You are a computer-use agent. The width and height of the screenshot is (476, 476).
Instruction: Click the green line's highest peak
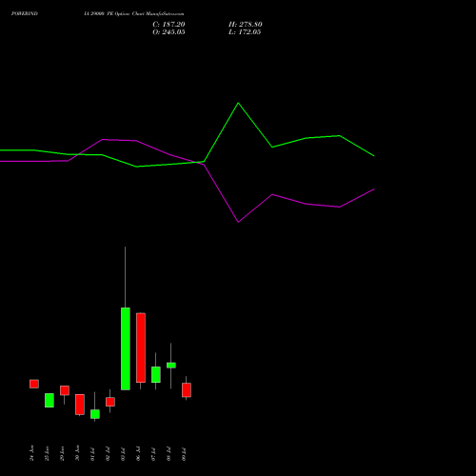pos(238,103)
